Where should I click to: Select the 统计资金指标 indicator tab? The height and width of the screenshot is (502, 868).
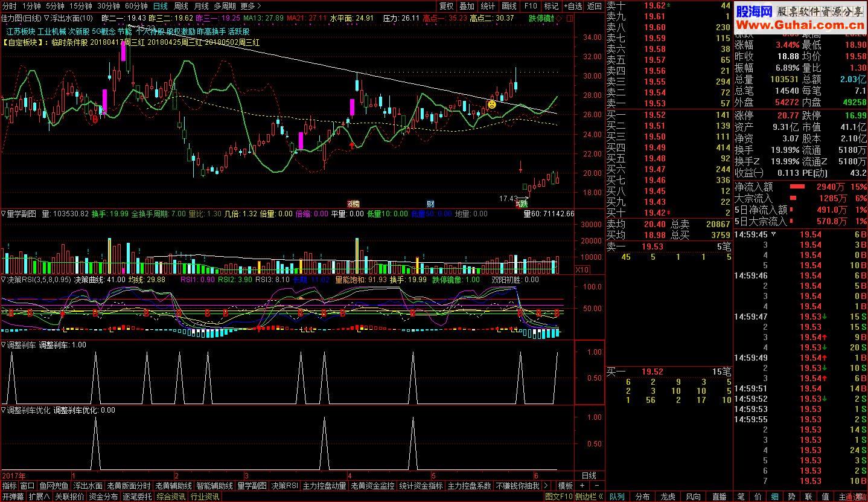(421, 486)
